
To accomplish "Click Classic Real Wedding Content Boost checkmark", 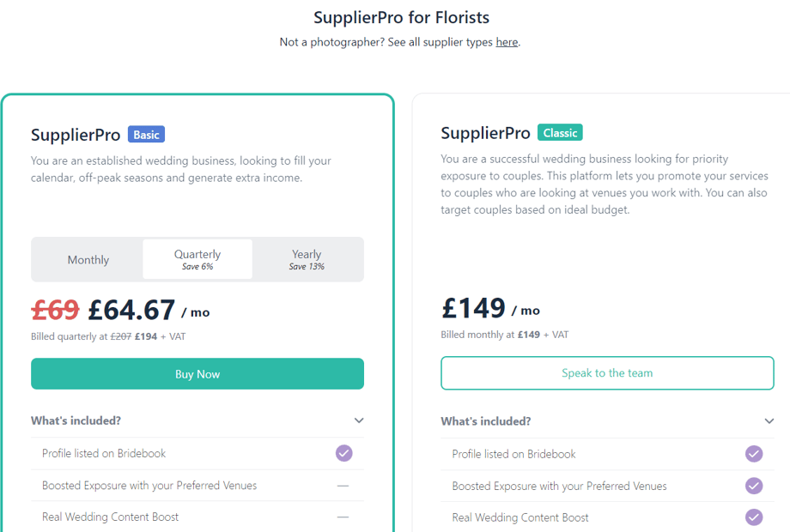I will [754, 517].
